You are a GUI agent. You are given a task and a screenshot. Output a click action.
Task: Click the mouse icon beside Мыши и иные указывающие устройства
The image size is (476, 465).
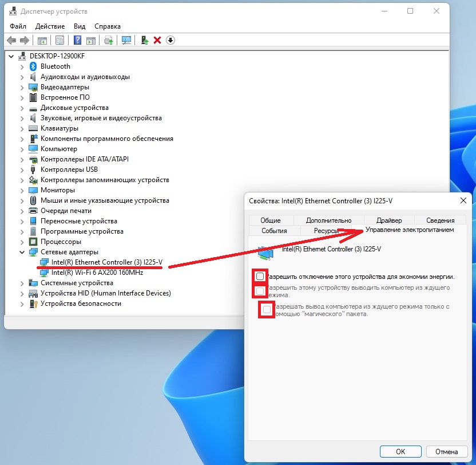(33, 200)
